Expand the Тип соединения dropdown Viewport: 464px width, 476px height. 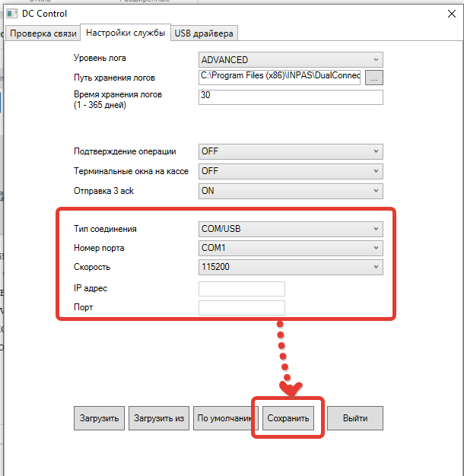[x=290, y=228]
